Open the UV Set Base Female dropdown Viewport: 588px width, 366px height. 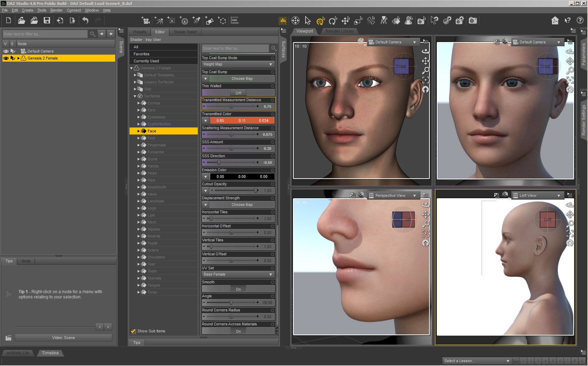[238, 275]
